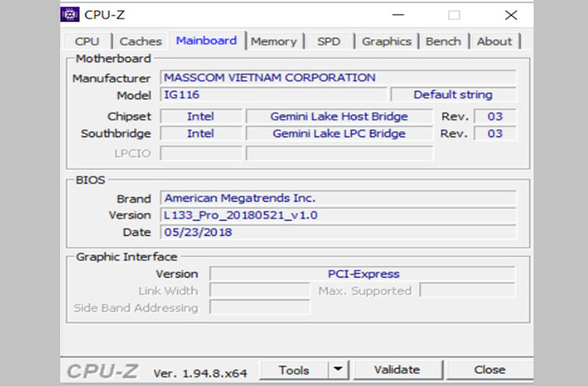This screenshot has width=588, height=386.
Task: Click the Chipset Rev. 03 value
Action: (495, 116)
